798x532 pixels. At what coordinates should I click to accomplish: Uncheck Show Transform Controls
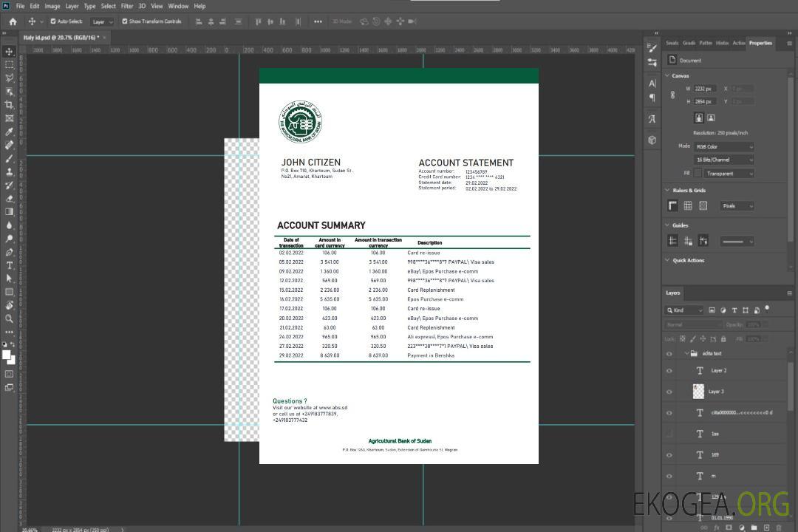[125, 21]
